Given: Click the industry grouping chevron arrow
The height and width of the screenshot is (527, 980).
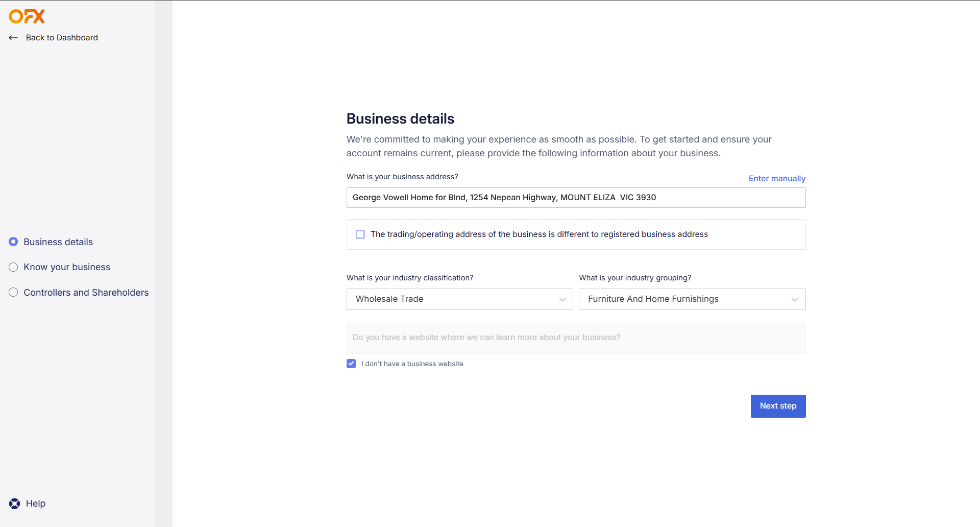Looking at the screenshot, I should pyautogui.click(x=795, y=299).
